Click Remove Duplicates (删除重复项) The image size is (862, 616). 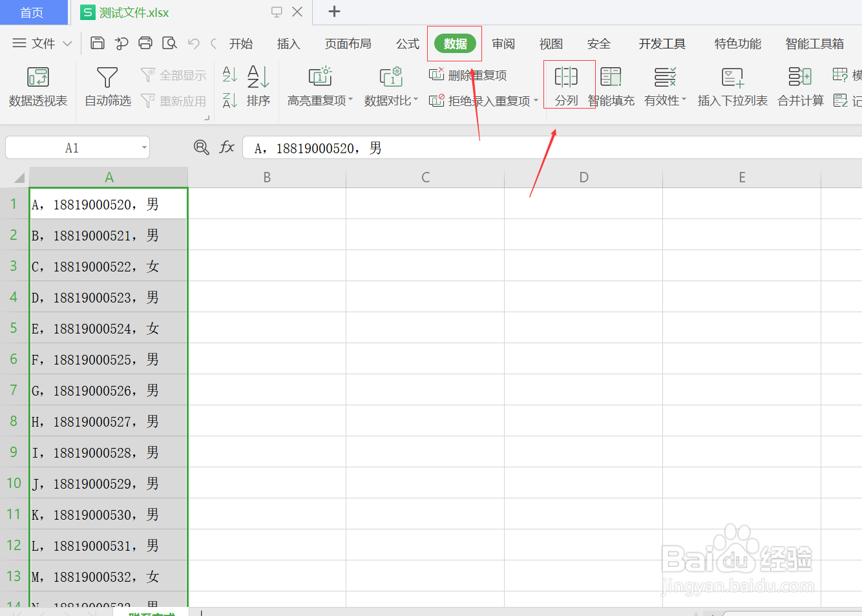tap(468, 76)
